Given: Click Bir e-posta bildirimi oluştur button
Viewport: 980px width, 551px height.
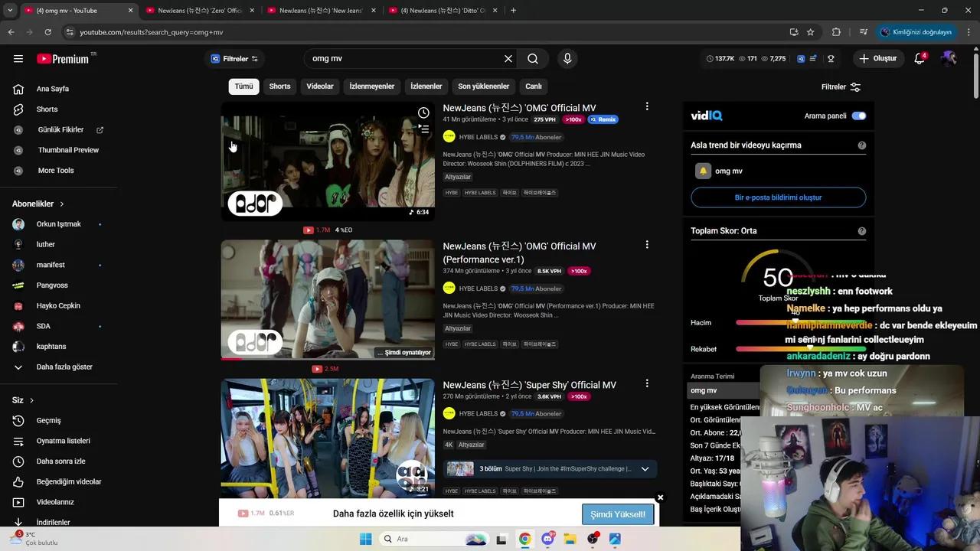Looking at the screenshot, I should tap(778, 197).
